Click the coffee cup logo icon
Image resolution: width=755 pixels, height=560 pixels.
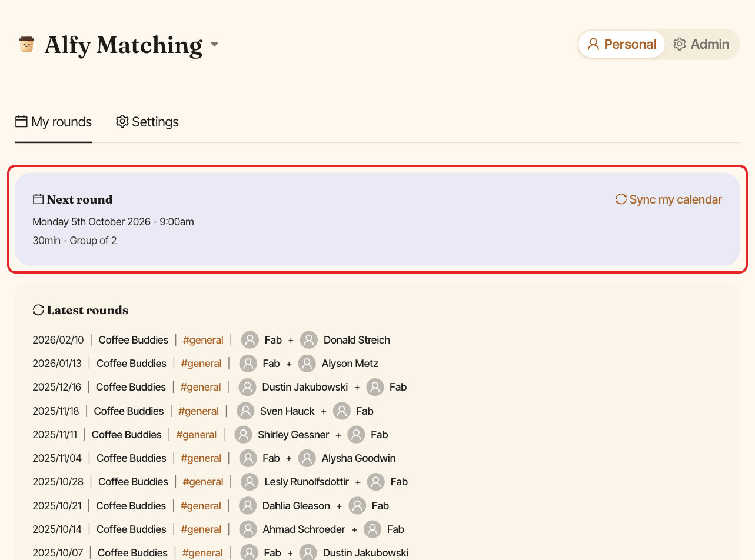[26, 45]
